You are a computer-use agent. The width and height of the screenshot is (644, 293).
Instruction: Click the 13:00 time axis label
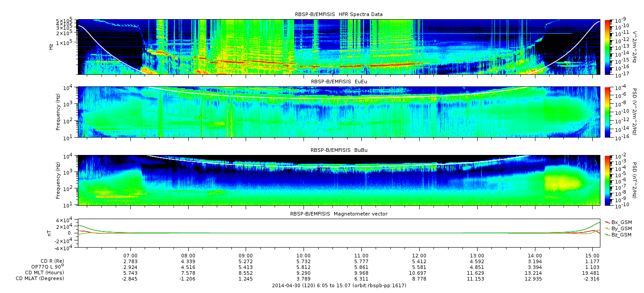click(x=477, y=256)
